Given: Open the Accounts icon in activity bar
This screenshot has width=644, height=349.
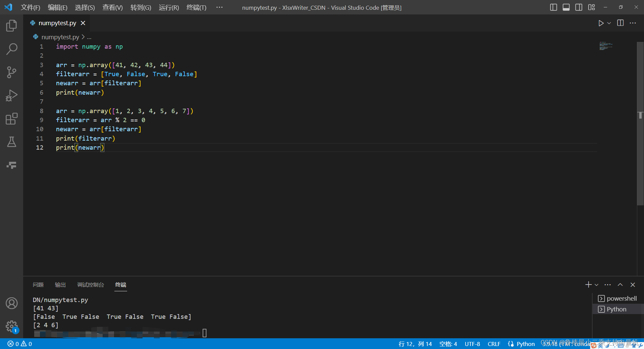Looking at the screenshot, I should click(x=11, y=303).
